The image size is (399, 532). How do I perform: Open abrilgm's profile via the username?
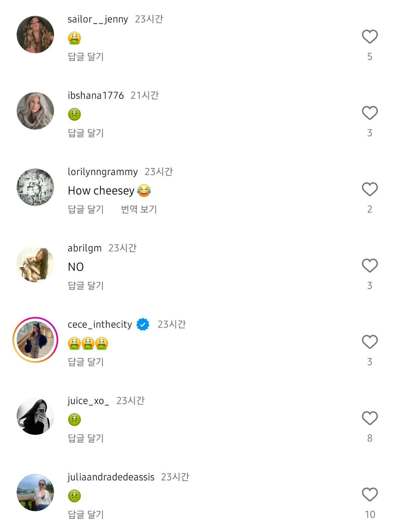coord(84,248)
